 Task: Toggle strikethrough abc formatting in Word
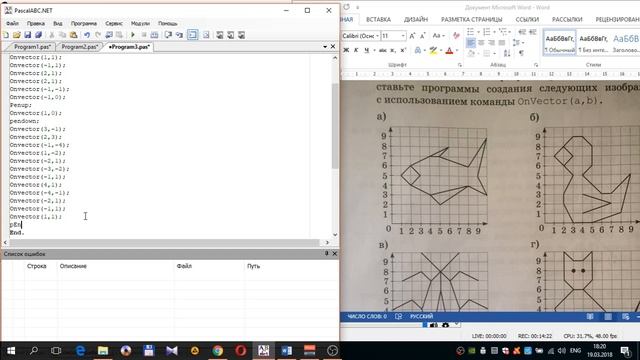click(382, 50)
